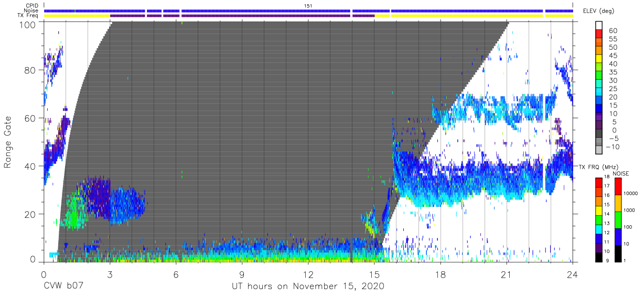Click the 40 tick on Range Gate axis

(x=30, y=166)
